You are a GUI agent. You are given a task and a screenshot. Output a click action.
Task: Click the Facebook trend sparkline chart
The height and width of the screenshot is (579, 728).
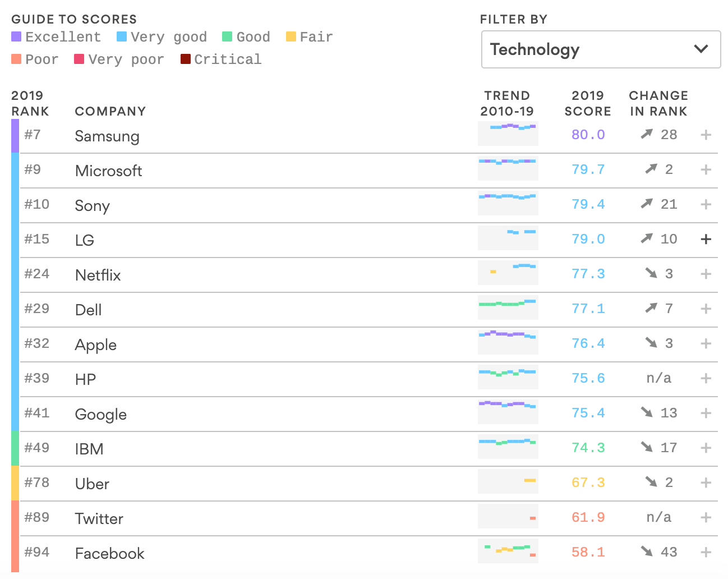(x=508, y=551)
